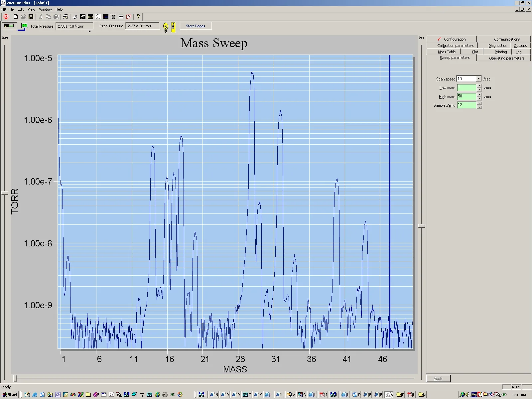
Task: Open the table grid view icon
Action: pos(106,17)
